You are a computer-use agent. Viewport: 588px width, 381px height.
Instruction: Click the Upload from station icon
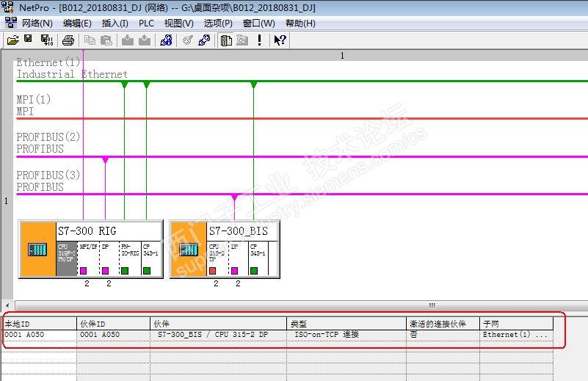pyautogui.click(x=145, y=40)
